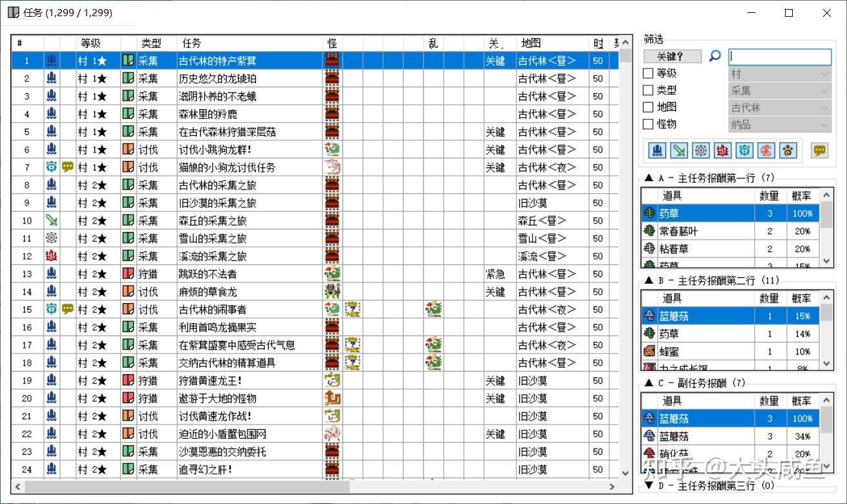
Task: Click monster icon for 跳跃的不法者
Action: 332,274
